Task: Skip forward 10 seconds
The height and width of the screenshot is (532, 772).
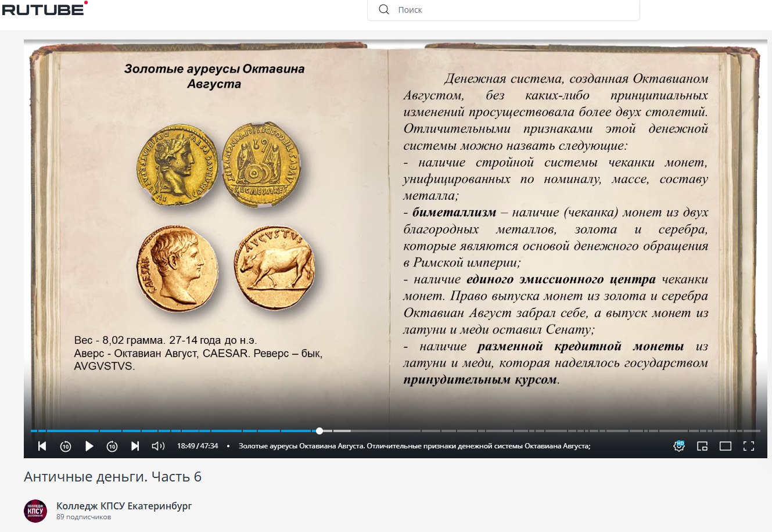Action: pyautogui.click(x=112, y=446)
